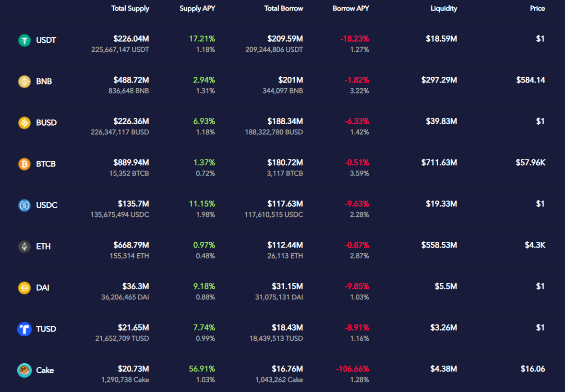Sort by Price column header
Image resolution: width=565 pixels, height=392 pixels.
pyautogui.click(x=537, y=8)
